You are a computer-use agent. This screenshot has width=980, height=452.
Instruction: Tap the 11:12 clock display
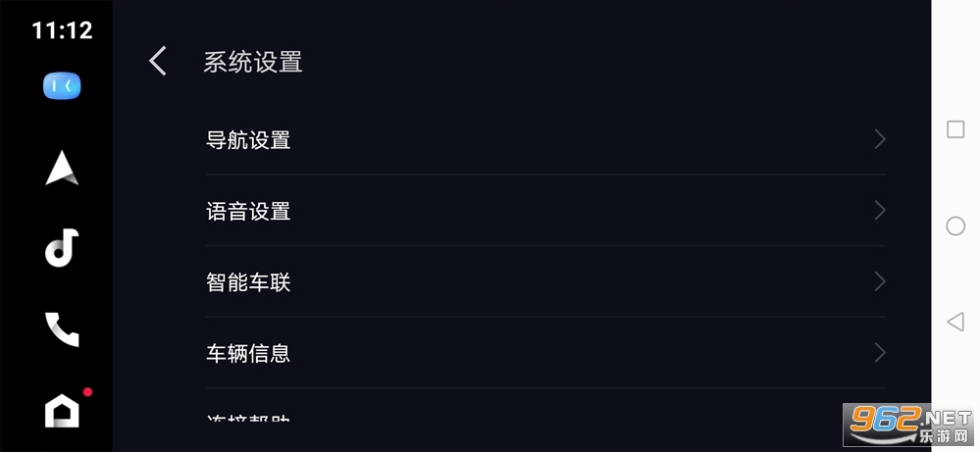click(x=62, y=30)
